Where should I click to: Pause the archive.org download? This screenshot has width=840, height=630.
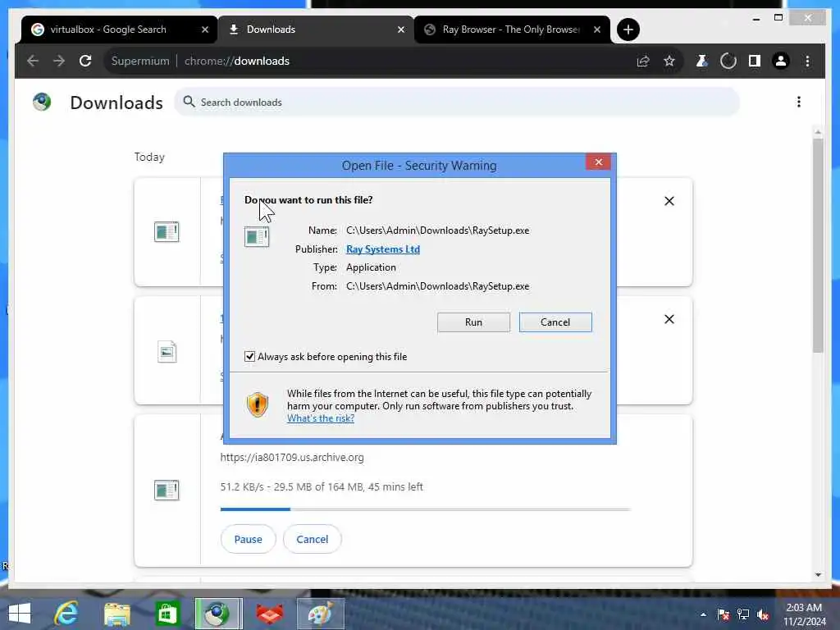(248, 539)
